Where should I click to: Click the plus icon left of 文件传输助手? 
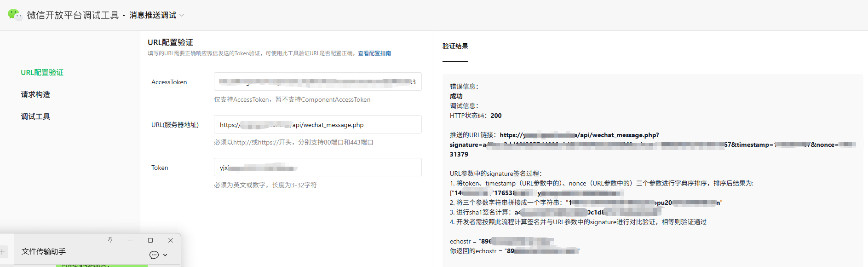[x=2, y=252]
